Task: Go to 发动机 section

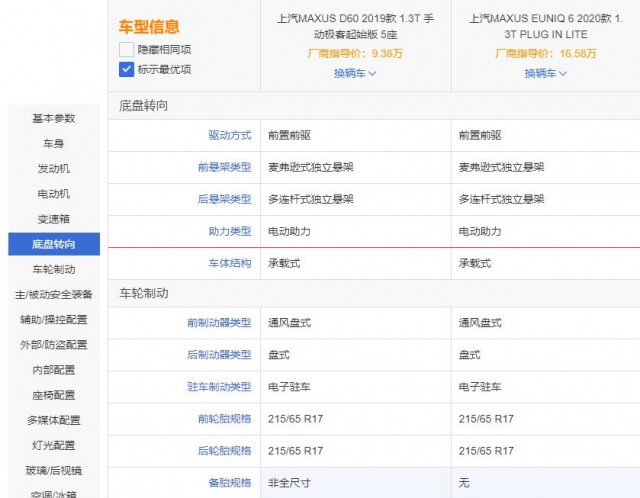Action: coord(54,169)
